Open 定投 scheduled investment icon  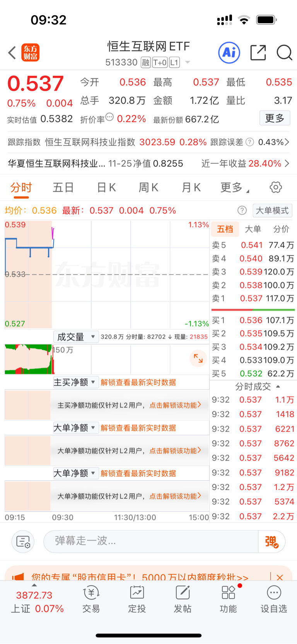(x=137, y=599)
